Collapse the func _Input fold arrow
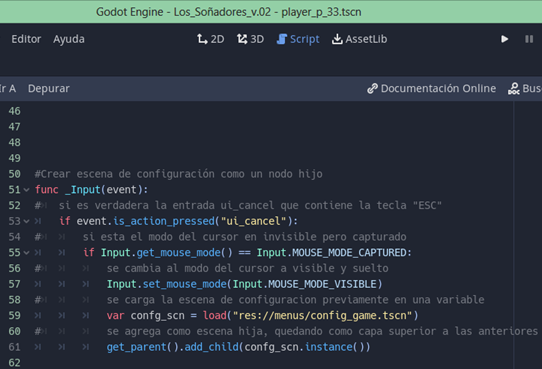This screenshot has height=369, width=542. coord(27,190)
